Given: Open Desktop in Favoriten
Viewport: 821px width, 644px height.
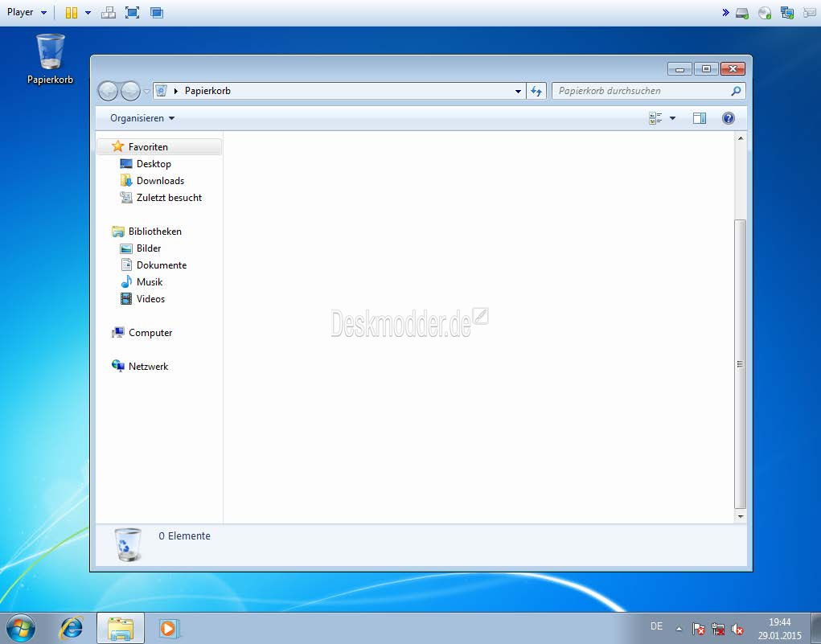Looking at the screenshot, I should [154, 164].
